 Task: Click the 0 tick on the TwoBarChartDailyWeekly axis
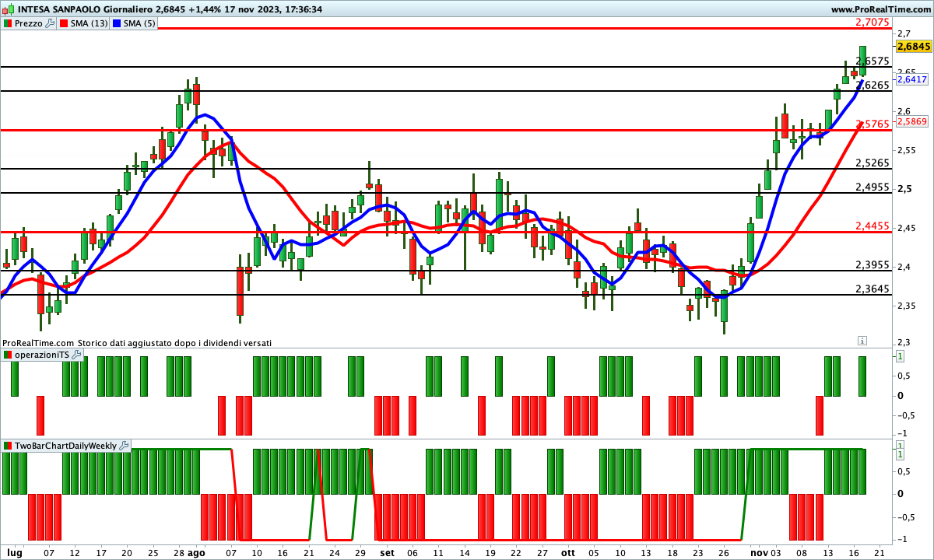click(901, 493)
